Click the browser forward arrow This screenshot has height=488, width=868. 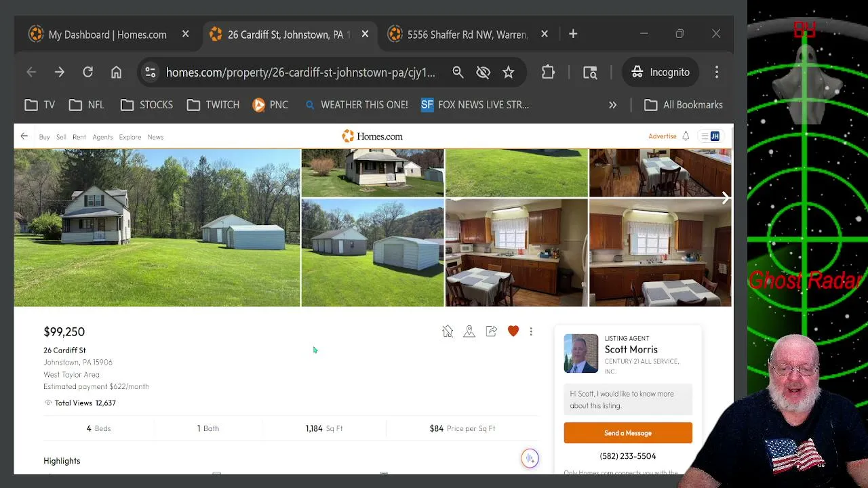60,72
